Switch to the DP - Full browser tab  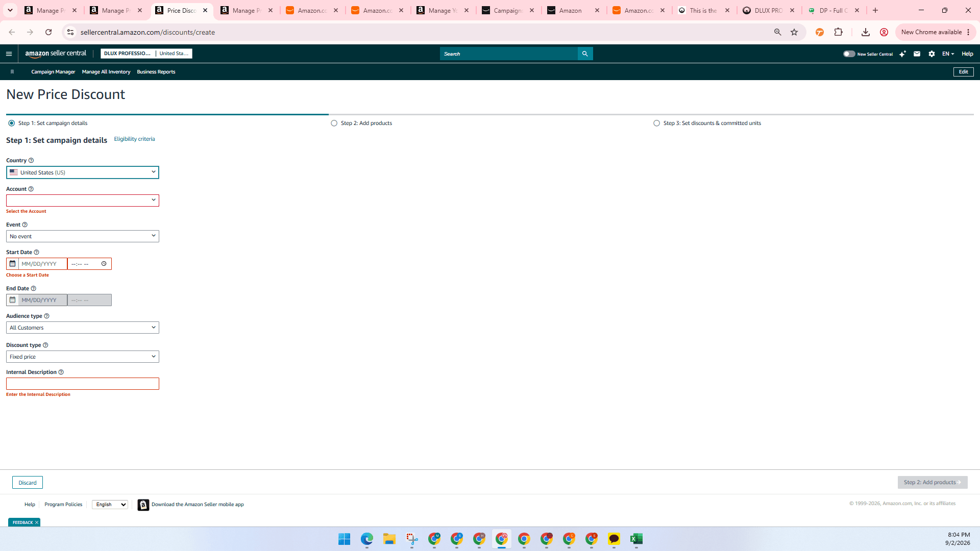(x=833, y=10)
